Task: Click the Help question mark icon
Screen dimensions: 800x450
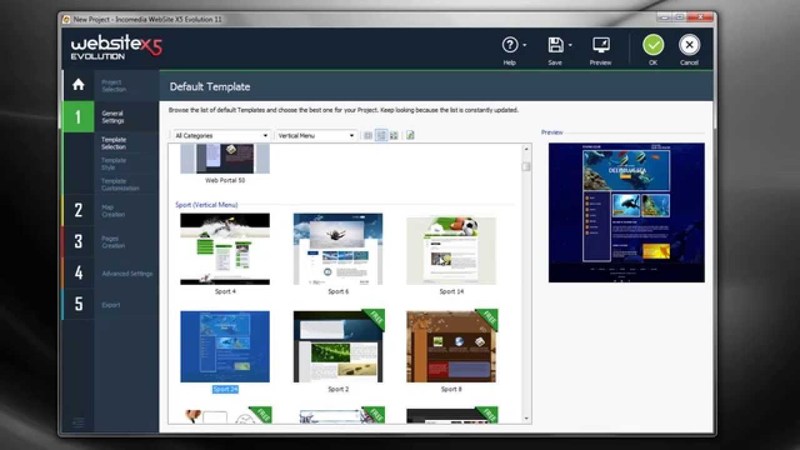Action: 510,45
